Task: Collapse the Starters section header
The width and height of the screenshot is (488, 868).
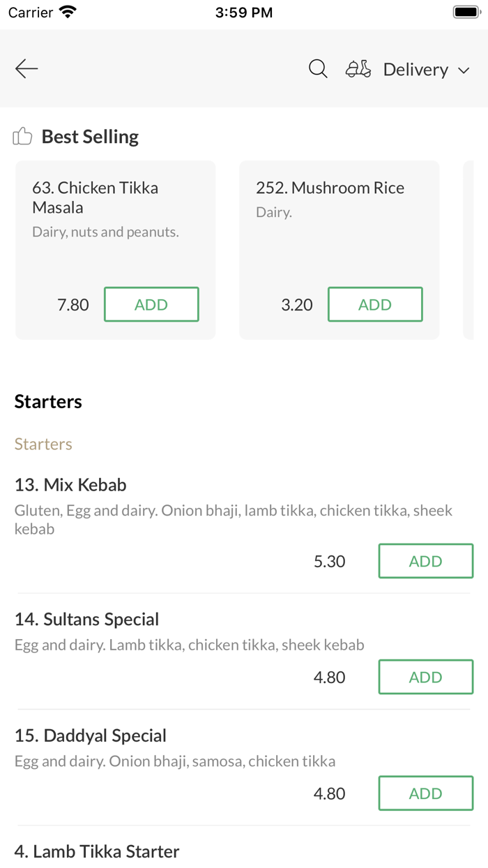Action: (48, 401)
